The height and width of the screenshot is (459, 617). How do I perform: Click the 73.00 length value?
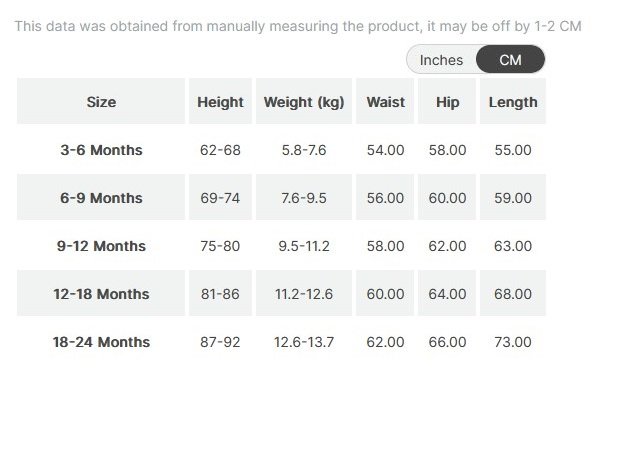coord(513,342)
